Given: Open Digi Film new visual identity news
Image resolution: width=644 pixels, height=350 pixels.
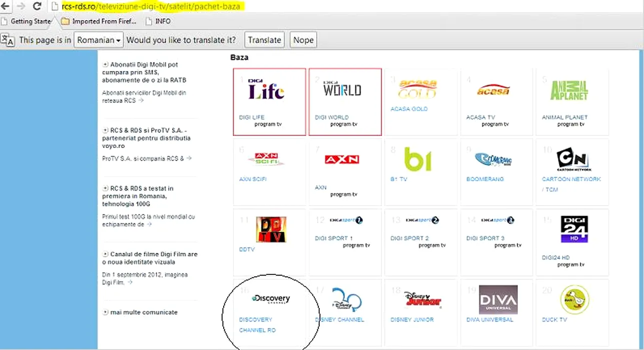Looking at the screenshot, I should pyautogui.click(x=150, y=258).
